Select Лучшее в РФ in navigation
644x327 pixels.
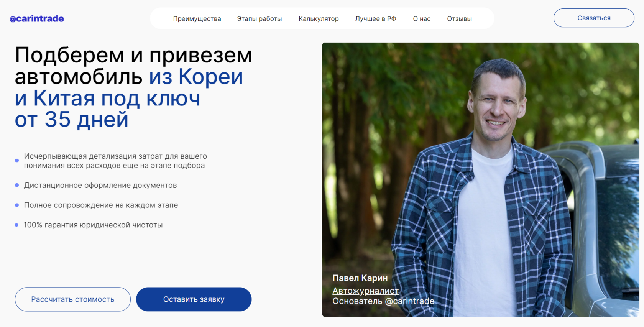point(376,18)
